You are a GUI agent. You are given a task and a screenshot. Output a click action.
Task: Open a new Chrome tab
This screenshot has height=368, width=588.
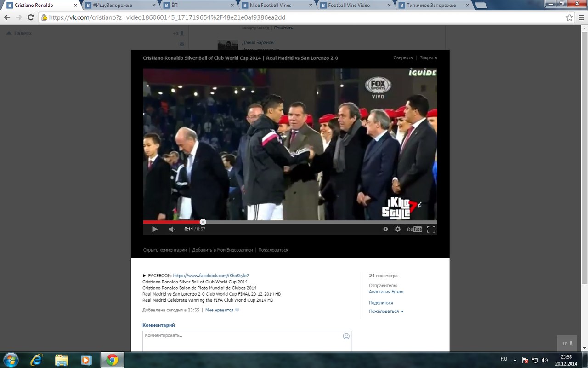(x=481, y=6)
